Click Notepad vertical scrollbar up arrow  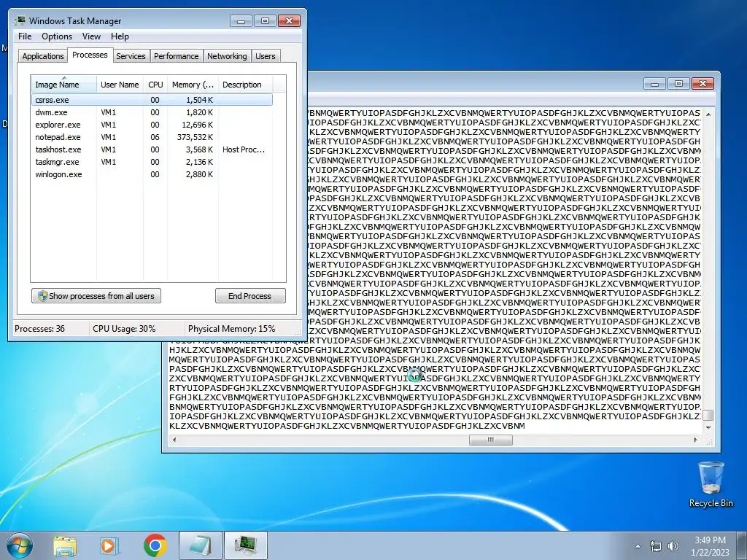[708, 114]
